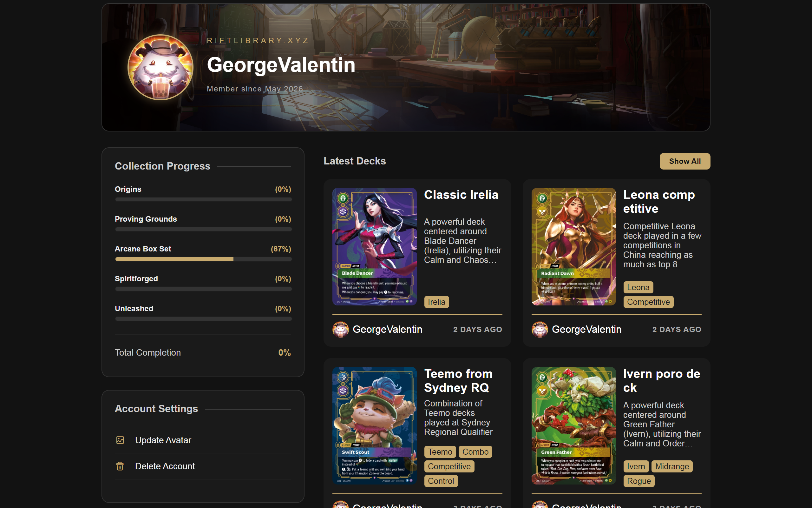Choose Delete Account option

point(203,466)
